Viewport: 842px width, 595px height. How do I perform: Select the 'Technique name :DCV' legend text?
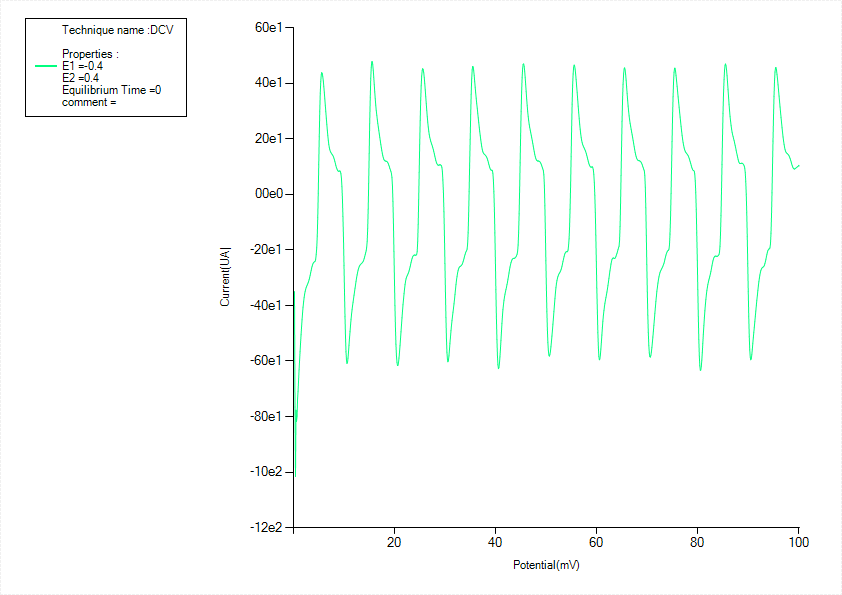[118, 30]
